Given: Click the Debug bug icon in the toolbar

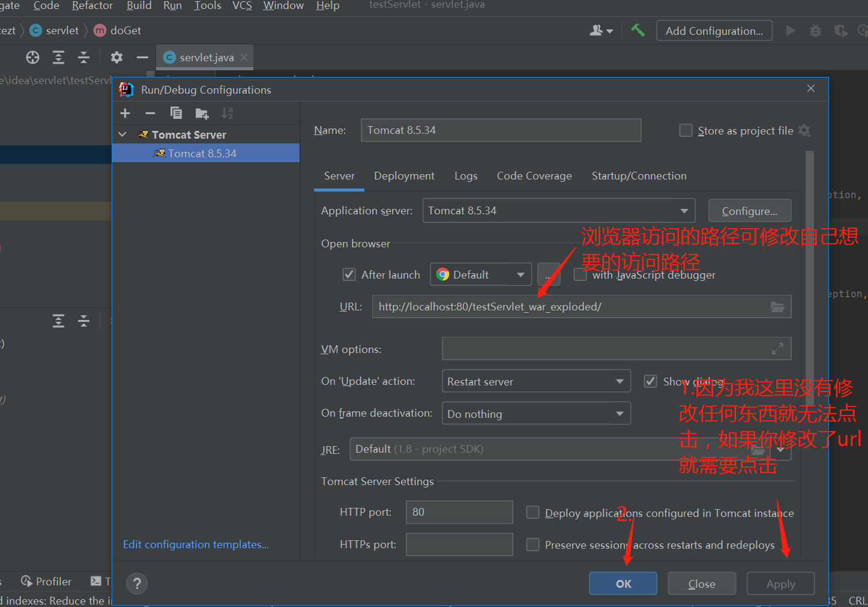Looking at the screenshot, I should click(815, 31).
